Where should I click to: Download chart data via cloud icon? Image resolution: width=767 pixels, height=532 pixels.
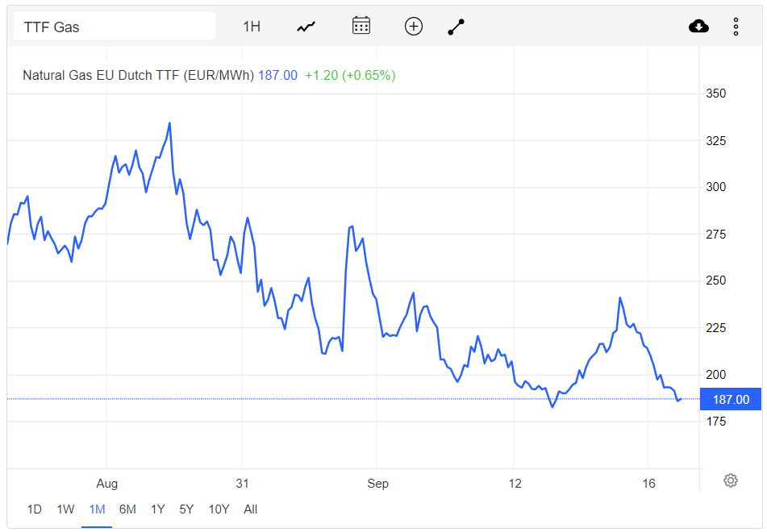click(x=698, y=27)
